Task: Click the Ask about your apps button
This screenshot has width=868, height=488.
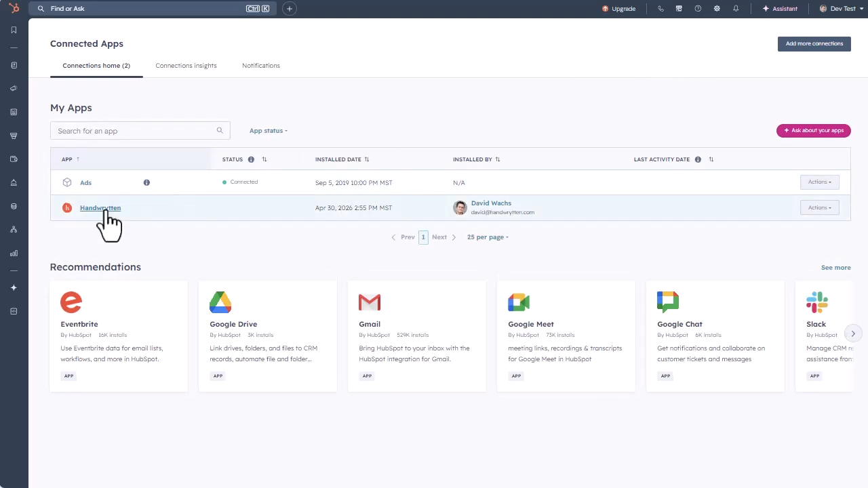Action: tap(813, 130)
